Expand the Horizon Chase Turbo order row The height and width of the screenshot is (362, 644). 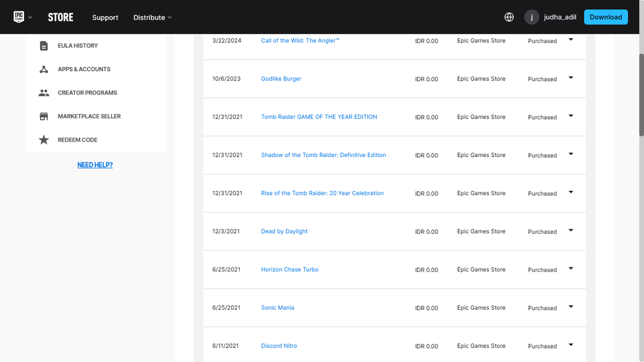[571, 269]
